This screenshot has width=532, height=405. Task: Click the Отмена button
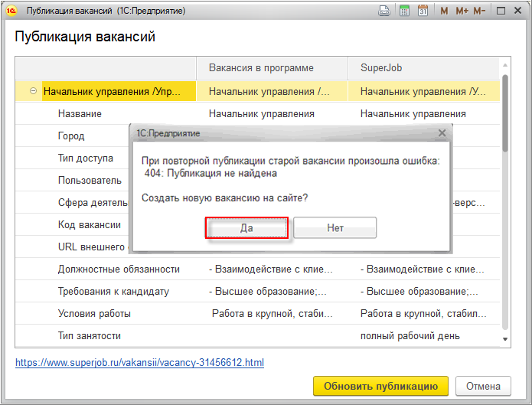coord(483,386)
